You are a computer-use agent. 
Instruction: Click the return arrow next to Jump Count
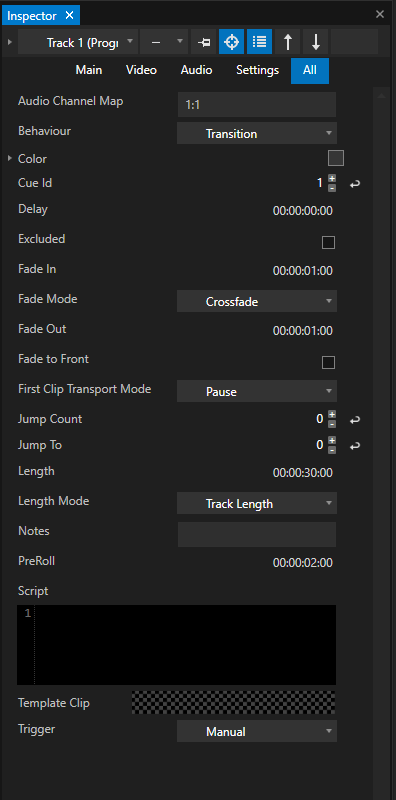[355, 420]
